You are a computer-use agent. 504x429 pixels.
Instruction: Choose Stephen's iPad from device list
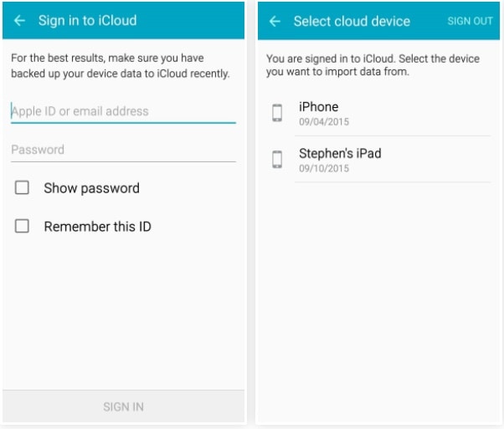coord(381,159)
